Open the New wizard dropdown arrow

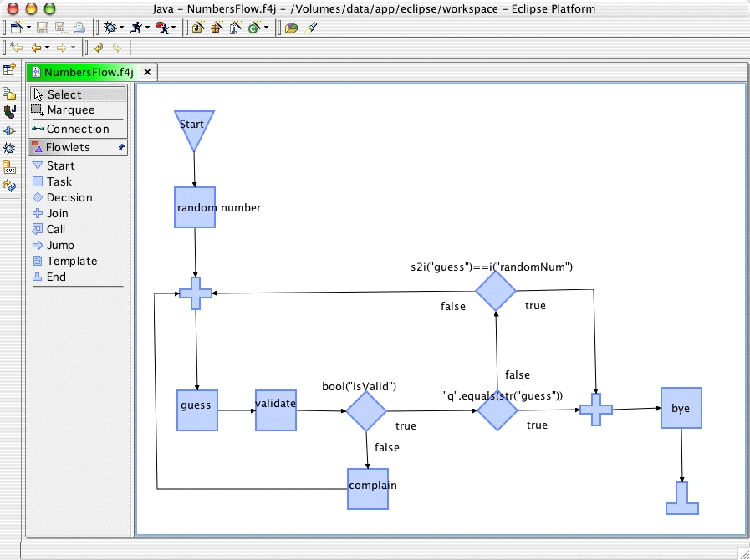click(28, 28)
